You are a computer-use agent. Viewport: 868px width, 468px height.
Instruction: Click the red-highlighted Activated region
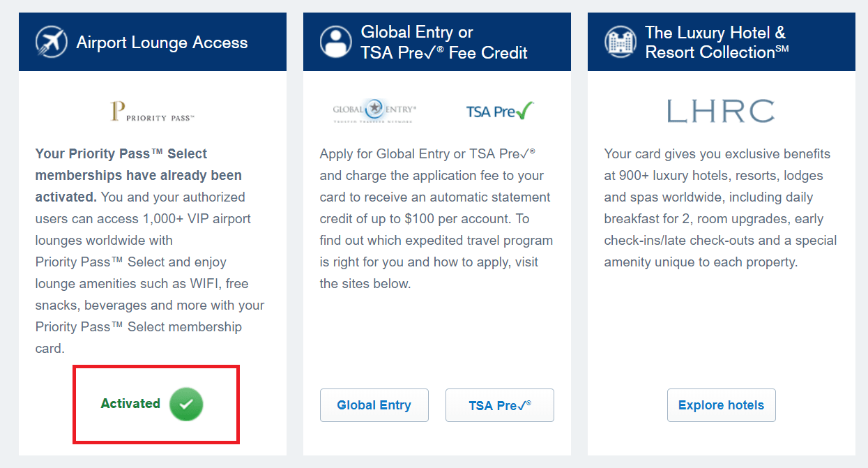coord(155,405)
